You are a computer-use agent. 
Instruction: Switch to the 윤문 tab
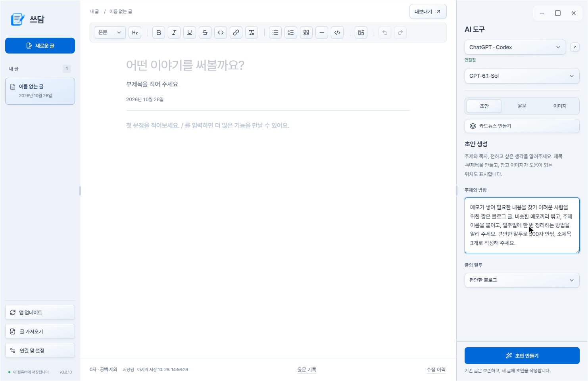tap(522, 106)
